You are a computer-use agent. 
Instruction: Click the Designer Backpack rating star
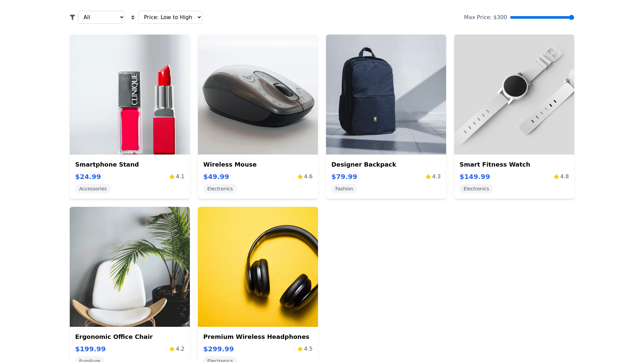pyautogui.click(x=428, y=177)
